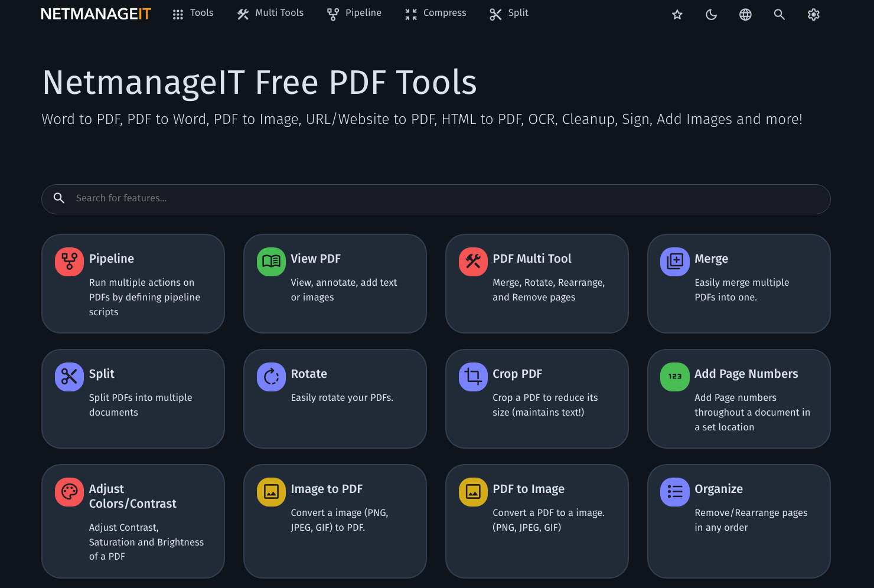Click the red Pipeline card icon

69,262
